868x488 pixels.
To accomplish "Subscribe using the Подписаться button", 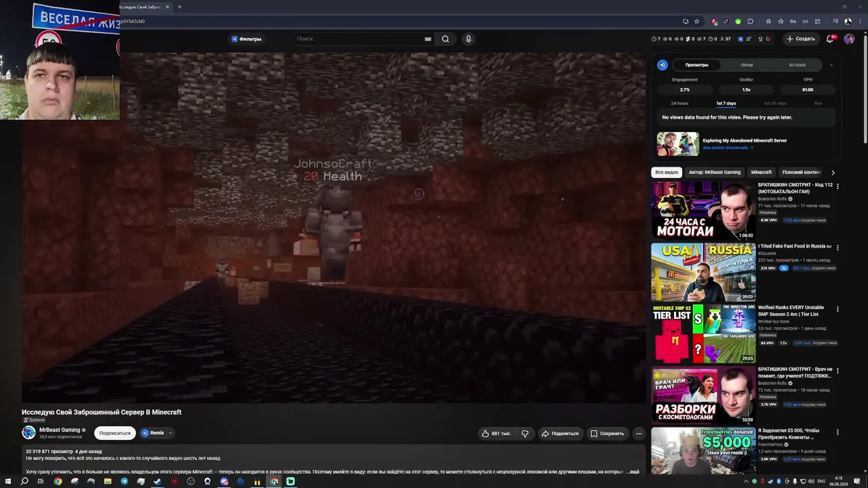I will click(x=115, y=433).
